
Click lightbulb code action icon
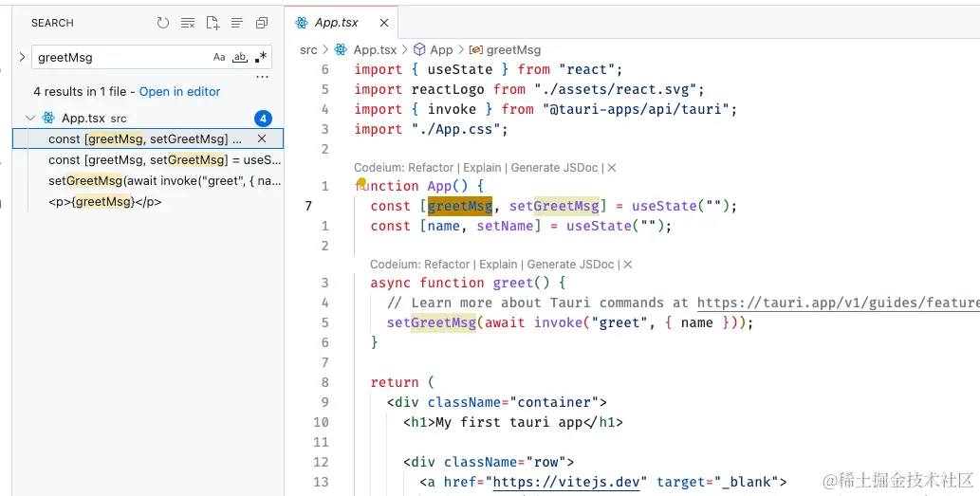click(x=361, y=183)
